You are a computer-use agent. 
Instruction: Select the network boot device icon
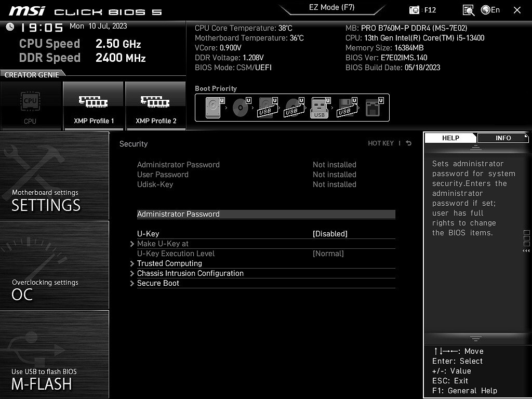pyautogui.click(x=373, y=108)
